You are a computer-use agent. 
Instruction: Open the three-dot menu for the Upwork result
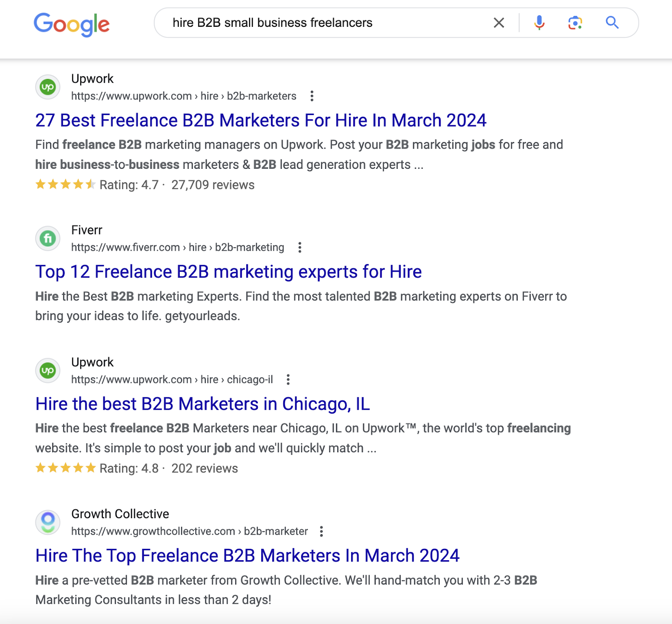(x=312, y=97)
